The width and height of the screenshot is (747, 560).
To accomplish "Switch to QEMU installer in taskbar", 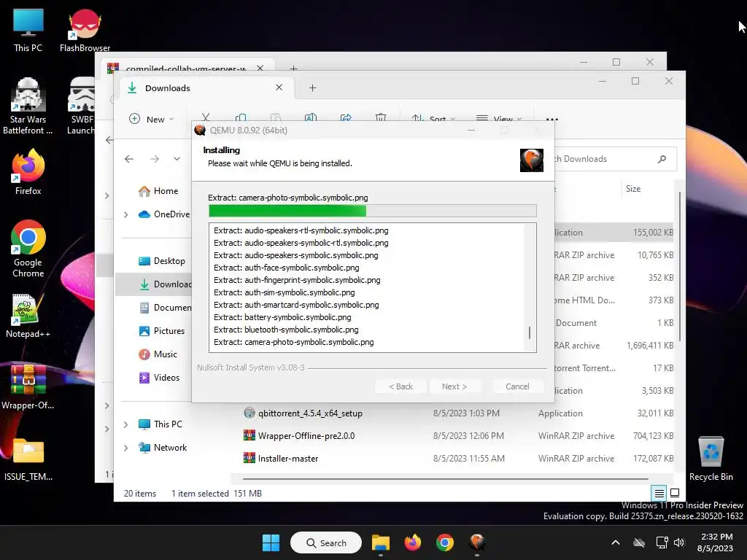I will pyautogui.click(x=477, y=542).
